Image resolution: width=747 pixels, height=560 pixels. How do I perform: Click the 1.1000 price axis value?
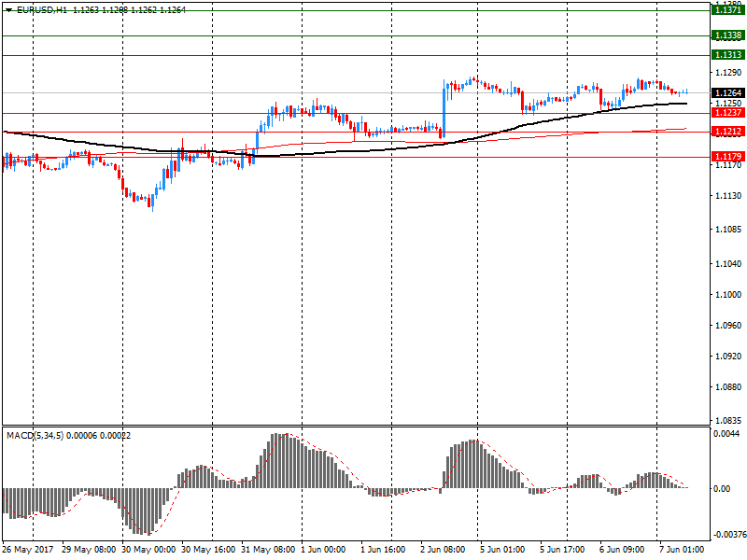point(728,295)
